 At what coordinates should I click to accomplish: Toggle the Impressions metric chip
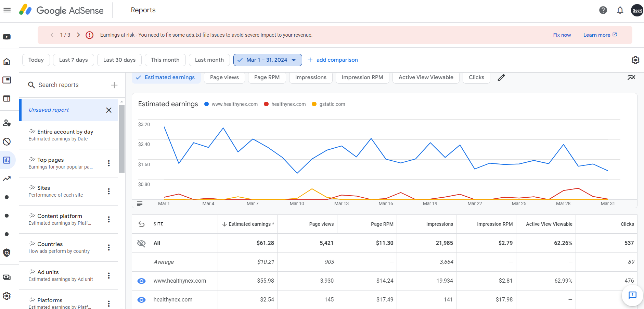(311, 77)
